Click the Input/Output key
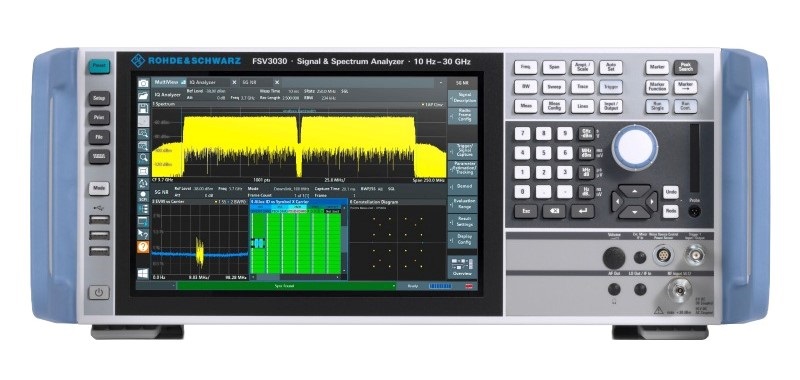Image resolution: width=800 pixels, height=380 pixels. (611, 106)
